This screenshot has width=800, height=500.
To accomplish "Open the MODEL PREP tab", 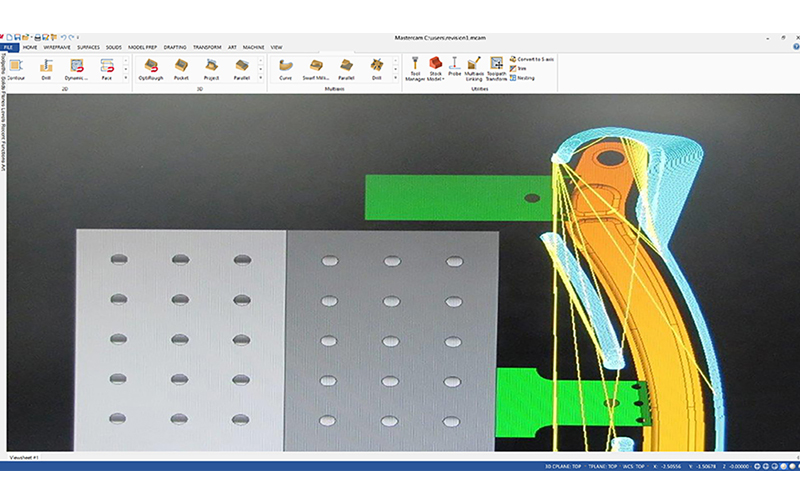I will (x=142, y=47).
